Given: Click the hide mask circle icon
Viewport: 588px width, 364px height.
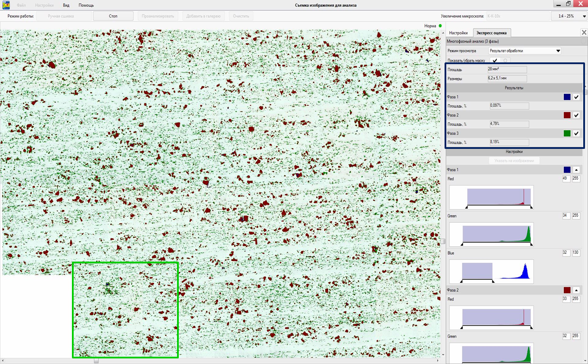Looking at the screenshot, I should (x=505, y=61).
